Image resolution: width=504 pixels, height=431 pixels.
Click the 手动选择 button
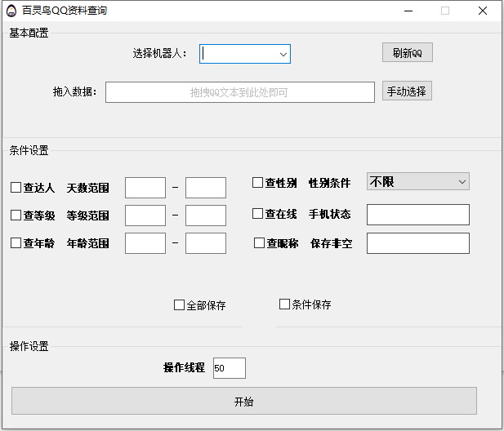[x=407, y=91]
